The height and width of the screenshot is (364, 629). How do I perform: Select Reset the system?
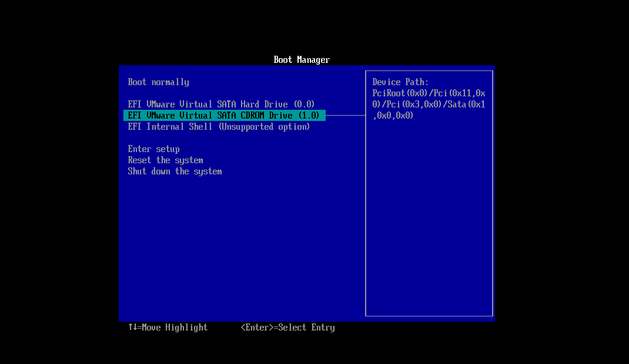point(165,160)
